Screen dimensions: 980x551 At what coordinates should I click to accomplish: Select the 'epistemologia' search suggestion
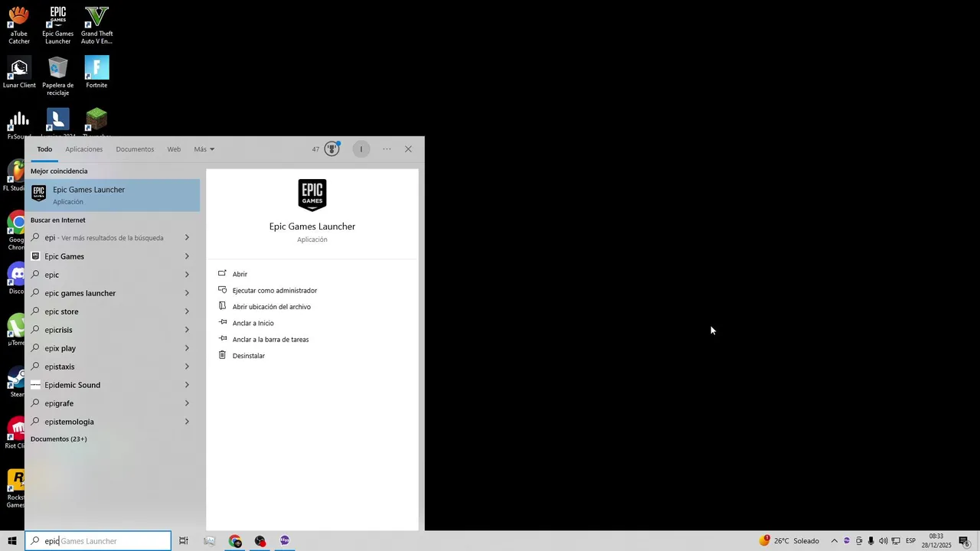tap(113, 422)
